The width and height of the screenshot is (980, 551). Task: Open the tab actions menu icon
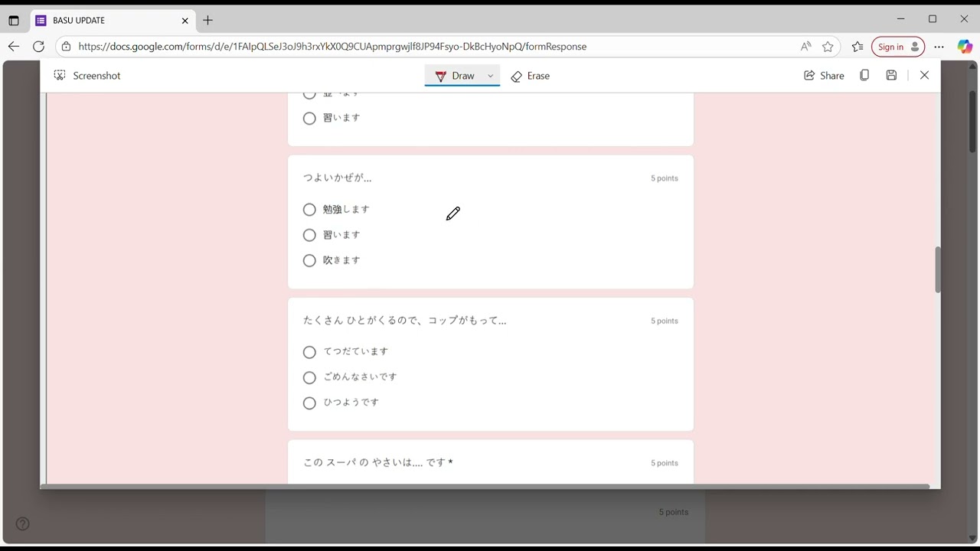(14, 21)
